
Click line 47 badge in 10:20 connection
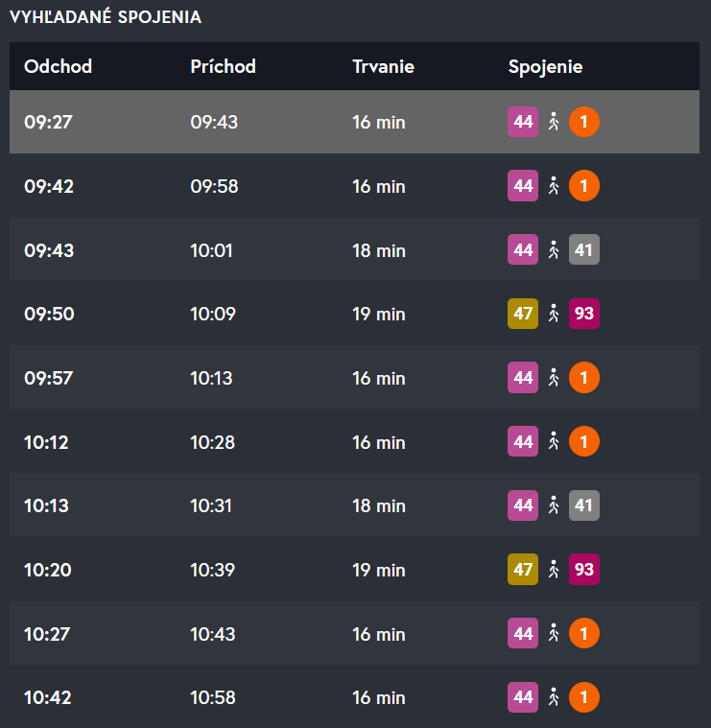coord(523,570)
